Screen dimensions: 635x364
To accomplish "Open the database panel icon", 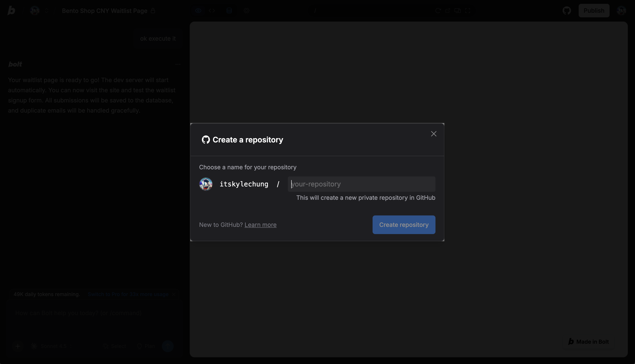I will point(229,11).
